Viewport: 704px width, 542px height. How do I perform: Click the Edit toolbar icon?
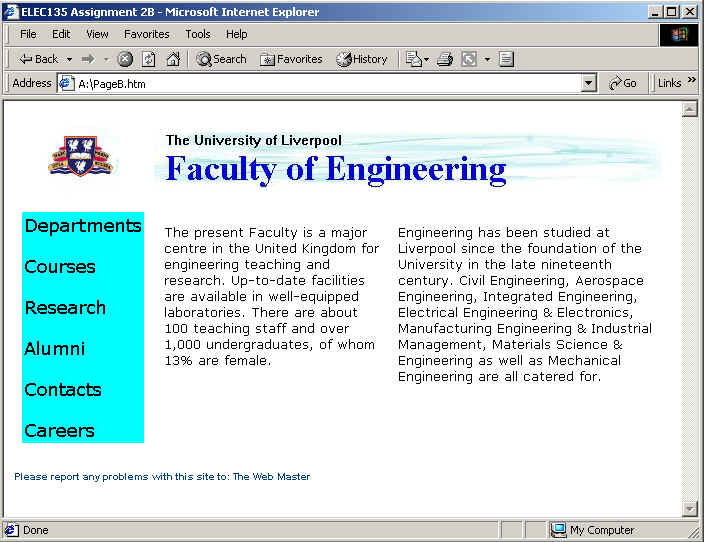point(469,59)
